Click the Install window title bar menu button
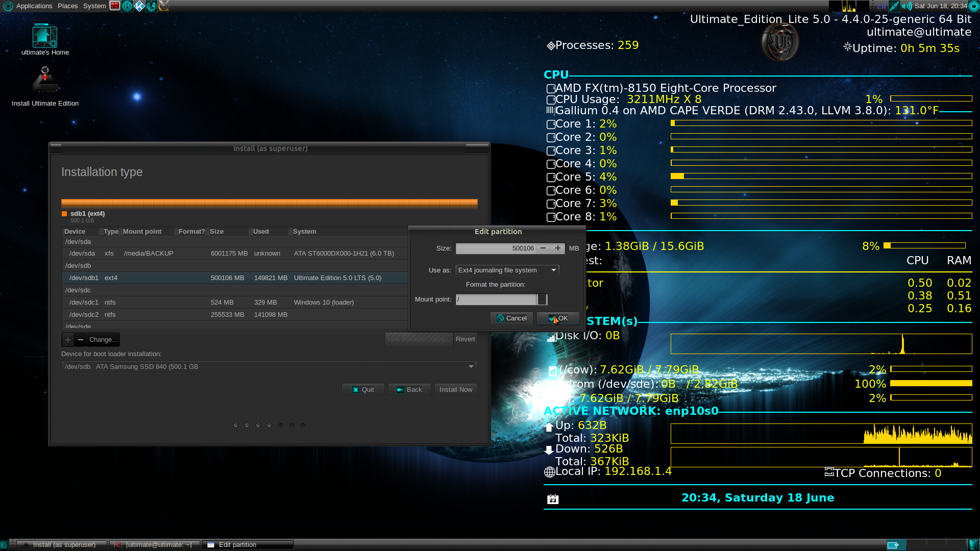 [56, 148]
